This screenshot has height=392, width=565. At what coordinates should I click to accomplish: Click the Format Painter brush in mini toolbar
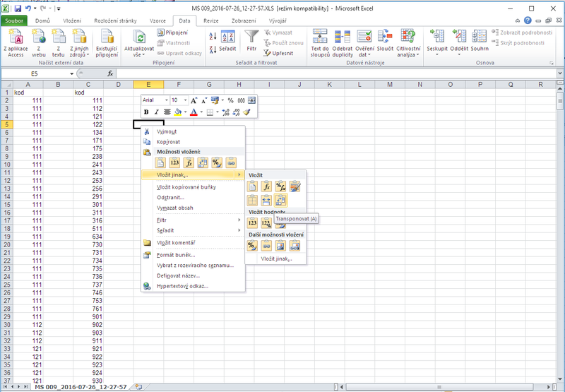(246, 112)
